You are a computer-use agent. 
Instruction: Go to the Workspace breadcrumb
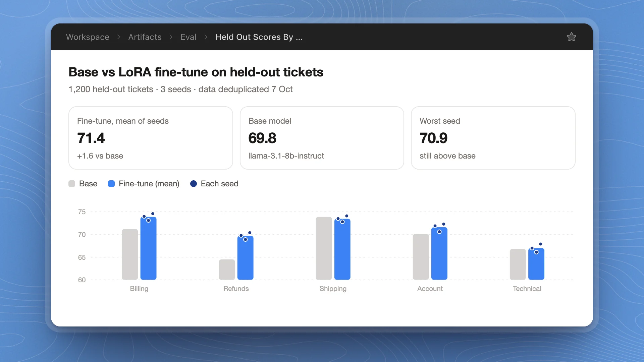88,37
